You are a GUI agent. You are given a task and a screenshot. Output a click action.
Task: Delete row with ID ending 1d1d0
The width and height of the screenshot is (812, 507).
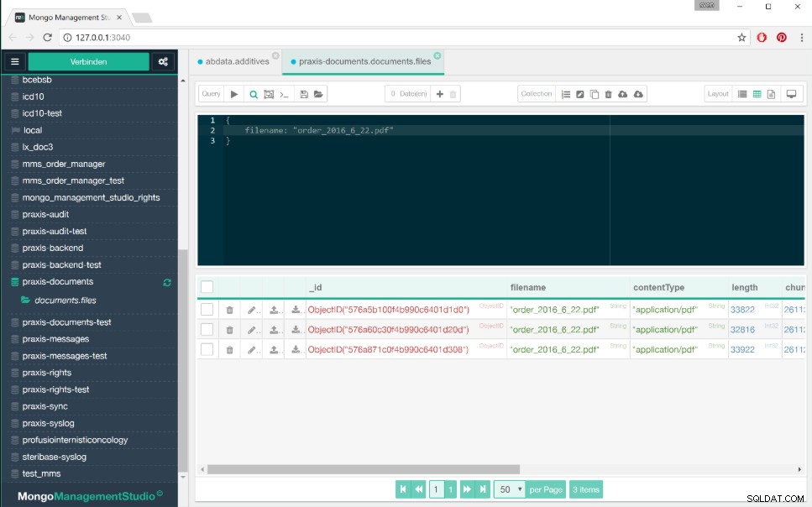229,311
